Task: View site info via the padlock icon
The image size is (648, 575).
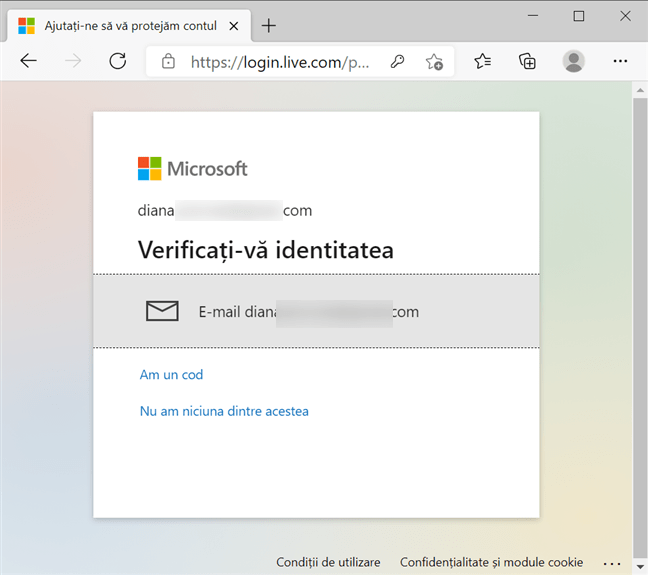Action: 168,61
